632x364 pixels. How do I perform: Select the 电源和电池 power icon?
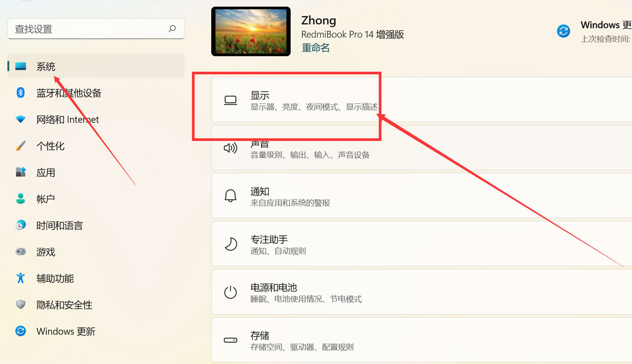pos(230,292)
